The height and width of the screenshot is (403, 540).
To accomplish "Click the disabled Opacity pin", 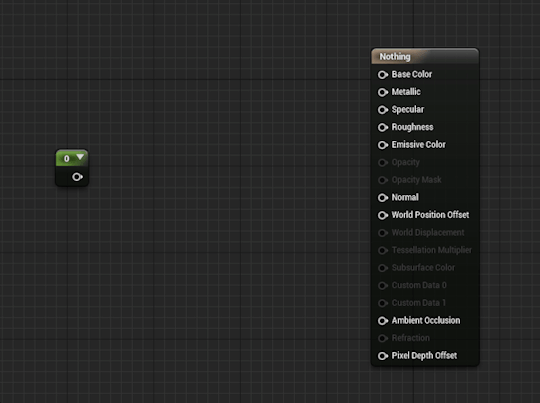I will pos(383,163).
